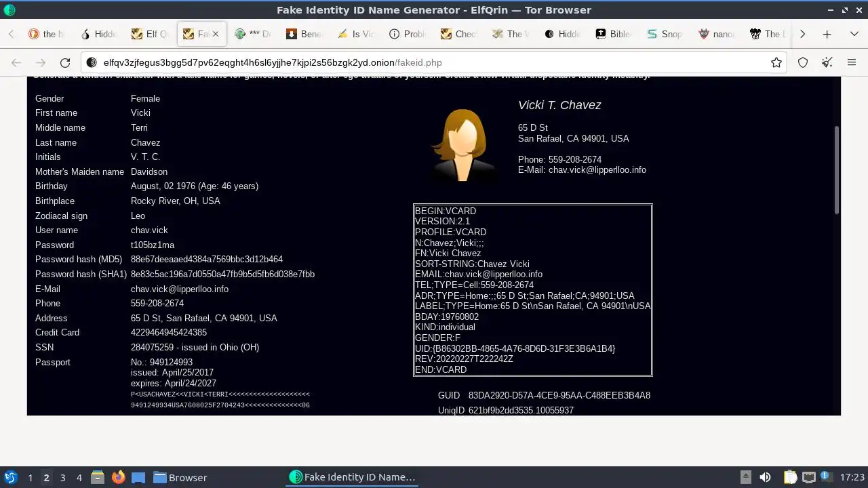This screenshot has width=868, height=488.
Task: Select credit card number 4229464945424385
Action: (x=169, y=332)
